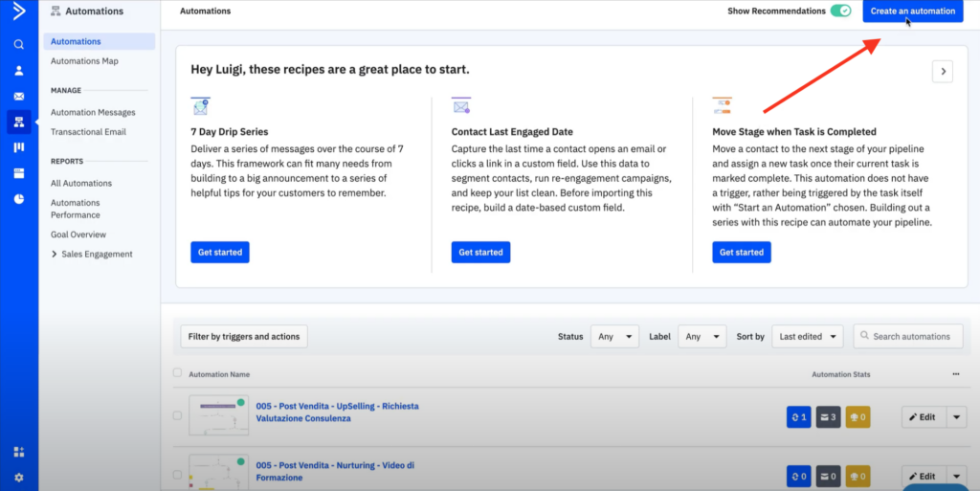Toggle Show Recommendations switch off
Screen dimensions: 980x491
tap(840, 11)
